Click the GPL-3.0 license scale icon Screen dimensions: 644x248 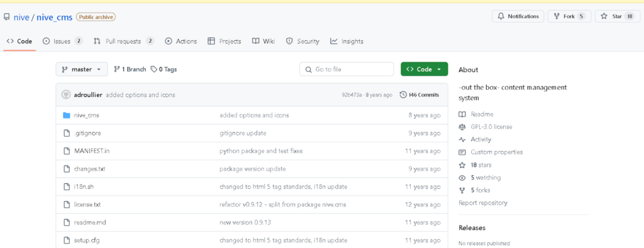pos(462,127)
